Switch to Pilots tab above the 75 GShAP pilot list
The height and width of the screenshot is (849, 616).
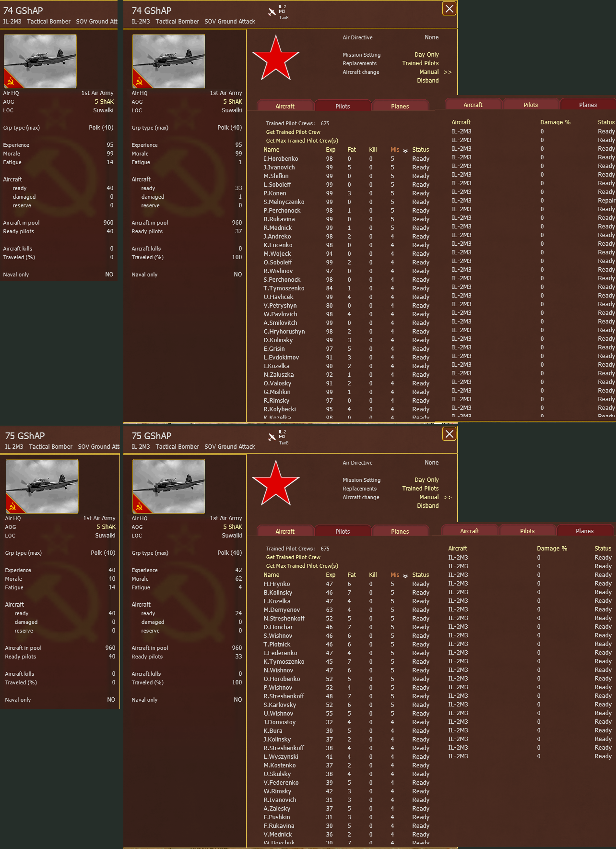pyautogui.click(x=343, y=531)
